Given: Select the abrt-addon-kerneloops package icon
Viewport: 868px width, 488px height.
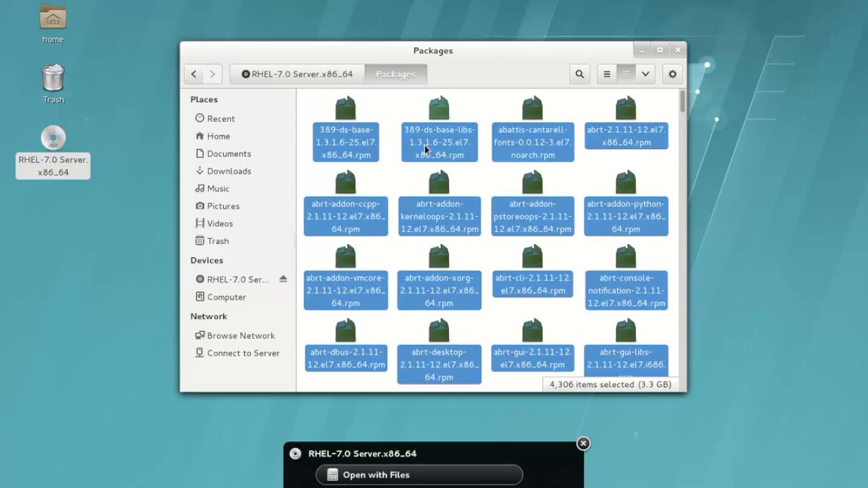Looking at the screenshot, I should click(x=439, y=182).
